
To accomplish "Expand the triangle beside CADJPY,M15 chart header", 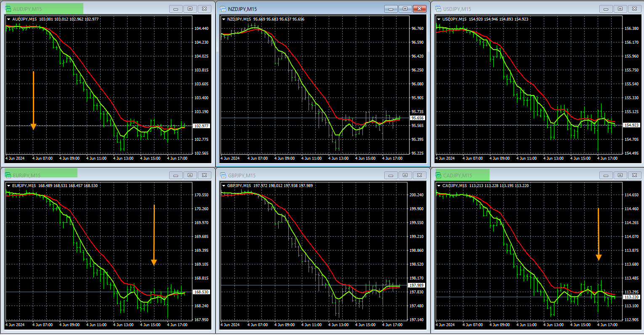I will click(x=439, y=186).
